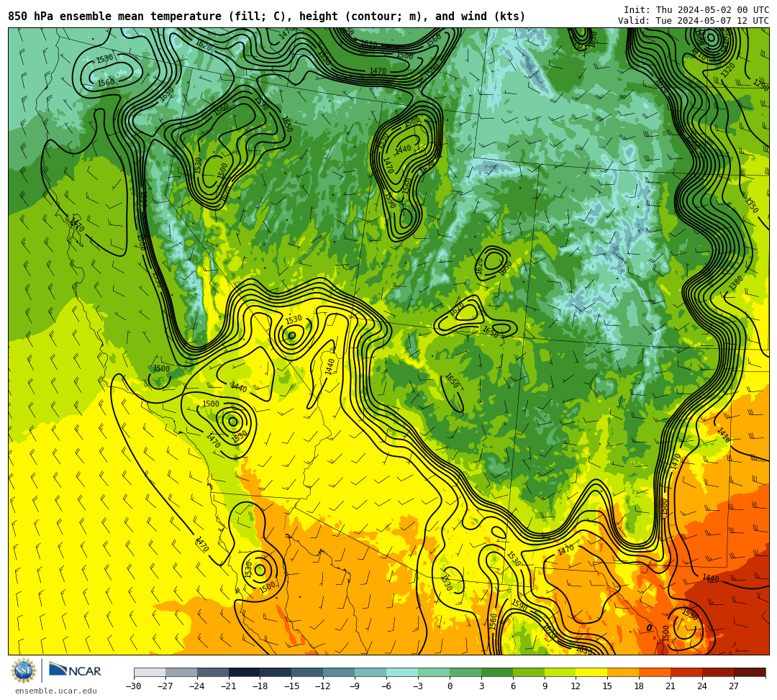777x700 pixels.
Task: Click the NSF logo
Action: (24, 671)
